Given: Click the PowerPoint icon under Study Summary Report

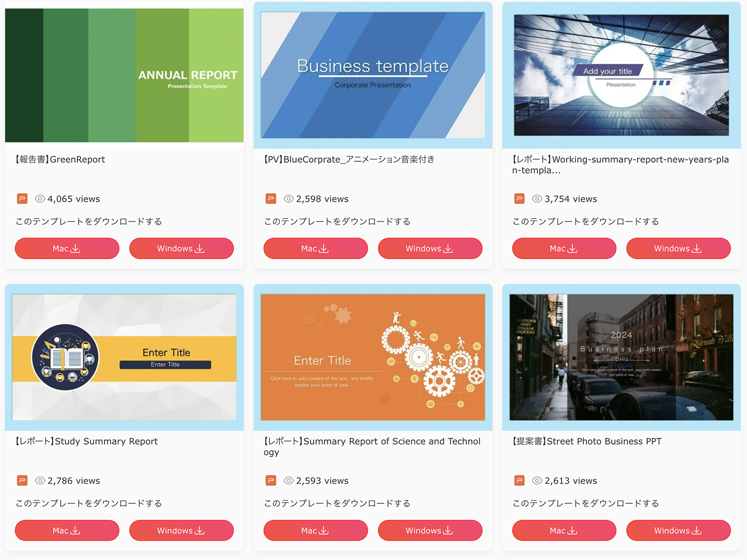Looking at the screenshot, I should [x=22, y=480].
